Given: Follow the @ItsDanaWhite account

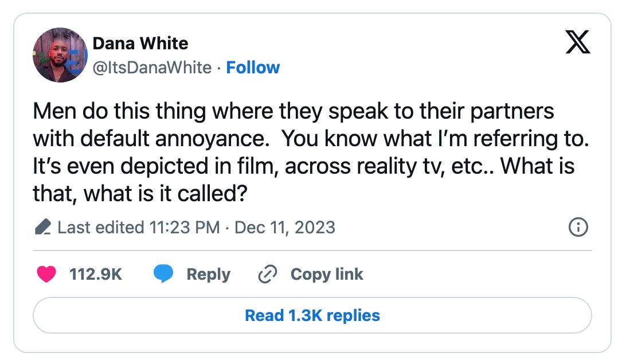Looking at the screenshot, I should [253, 68].
